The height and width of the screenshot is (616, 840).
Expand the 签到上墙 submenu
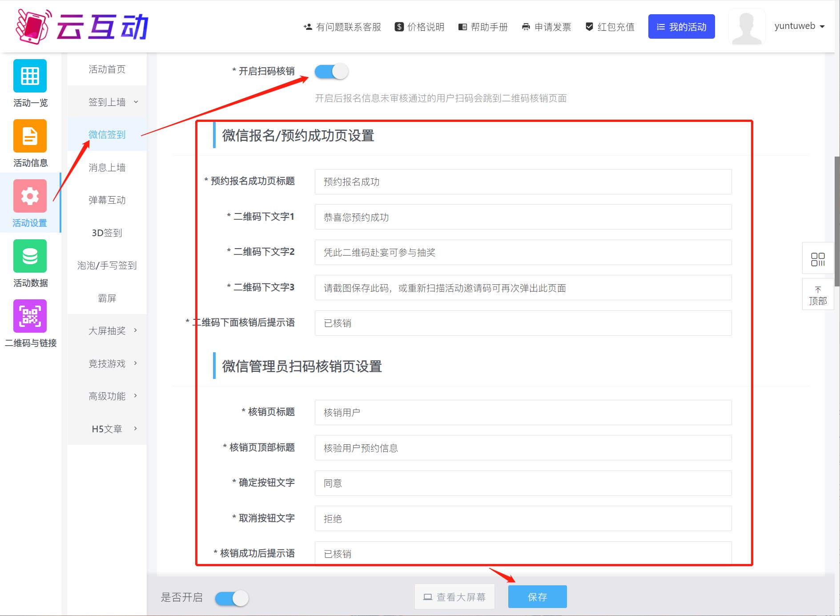click(x=107, y=102)
